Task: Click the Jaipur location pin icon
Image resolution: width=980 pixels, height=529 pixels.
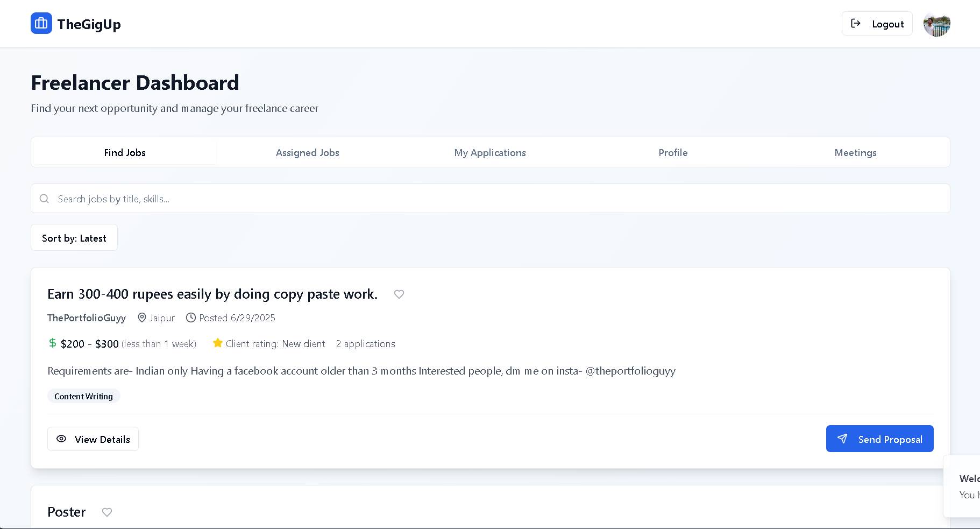Action: [142, 318]
